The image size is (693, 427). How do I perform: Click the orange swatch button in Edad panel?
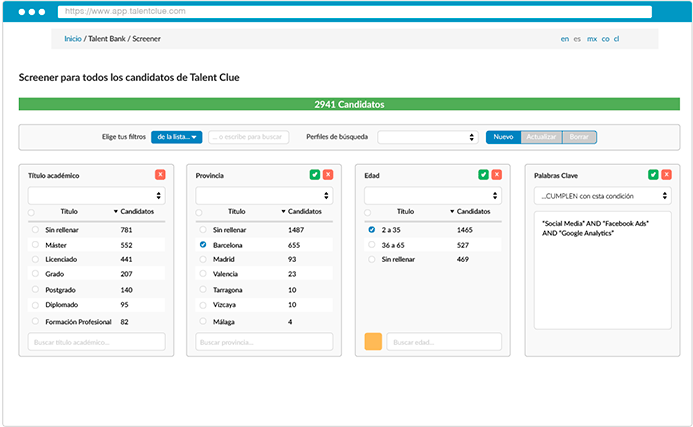click(373, 342)
